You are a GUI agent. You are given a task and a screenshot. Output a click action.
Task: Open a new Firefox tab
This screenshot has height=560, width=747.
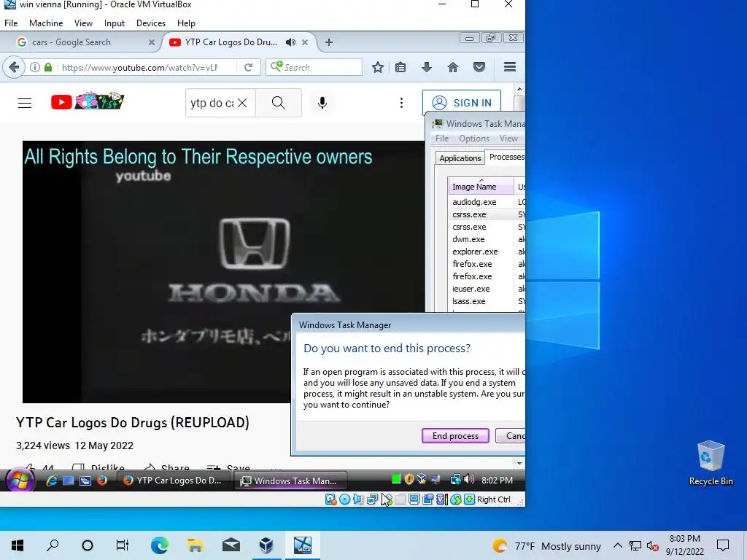(x=329, y=42)
